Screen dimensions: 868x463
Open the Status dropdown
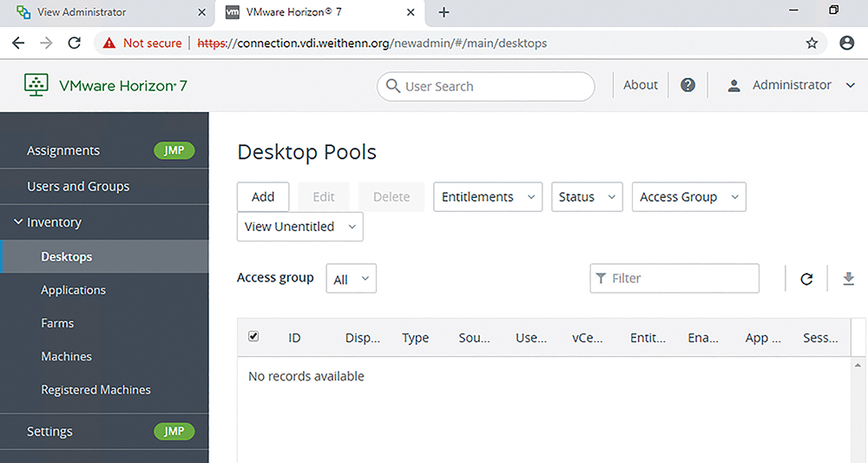587,196
